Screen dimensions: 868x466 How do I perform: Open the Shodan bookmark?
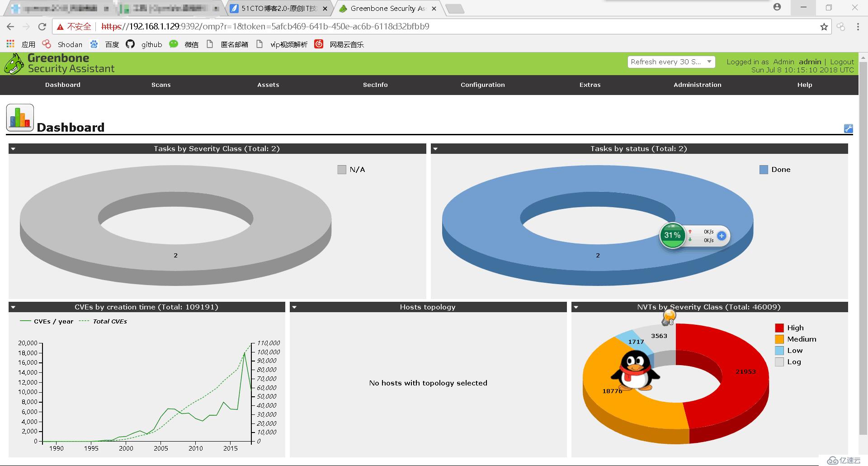click(x=62, y=44)
